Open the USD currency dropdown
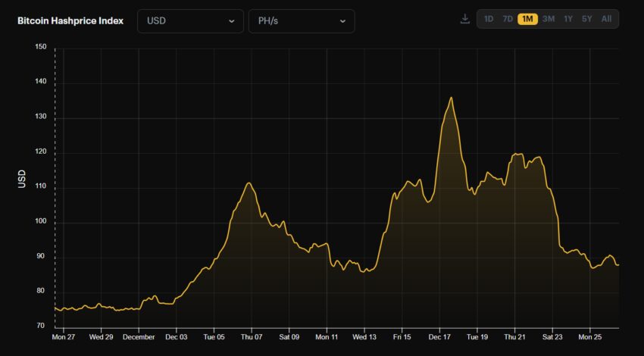Screen dimensions: 644x356 [x=190, y=21]
